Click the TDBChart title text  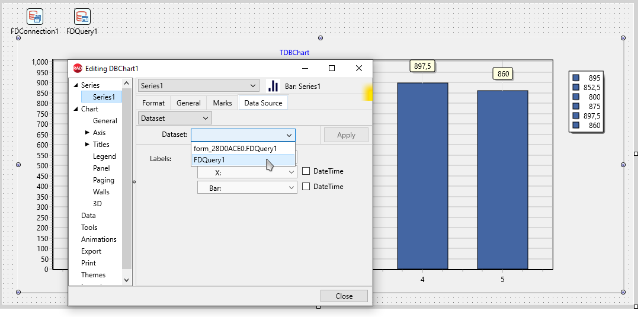pos(294,53)
